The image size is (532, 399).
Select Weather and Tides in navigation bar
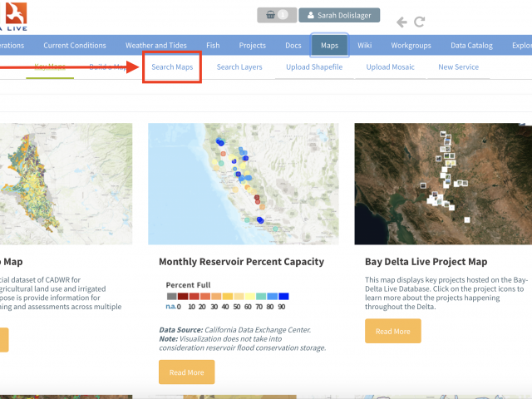tap(157, 46)
